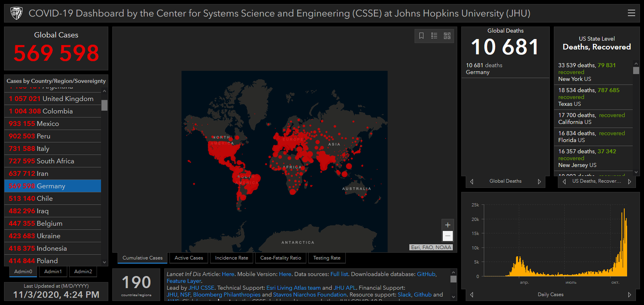The width and height of the screenshot is (644, 305).
Task: Open the Mobile Version 'Here' link
Action: [285, 274]
